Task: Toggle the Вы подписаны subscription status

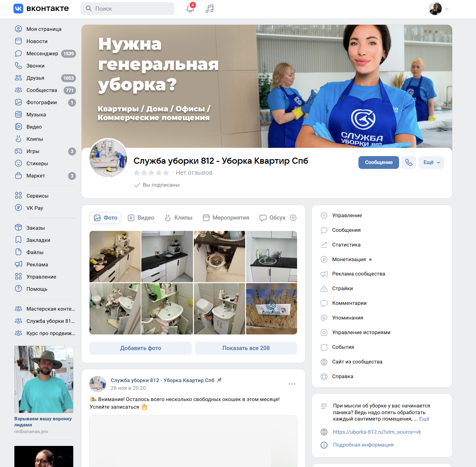Action: pos(157,185)
